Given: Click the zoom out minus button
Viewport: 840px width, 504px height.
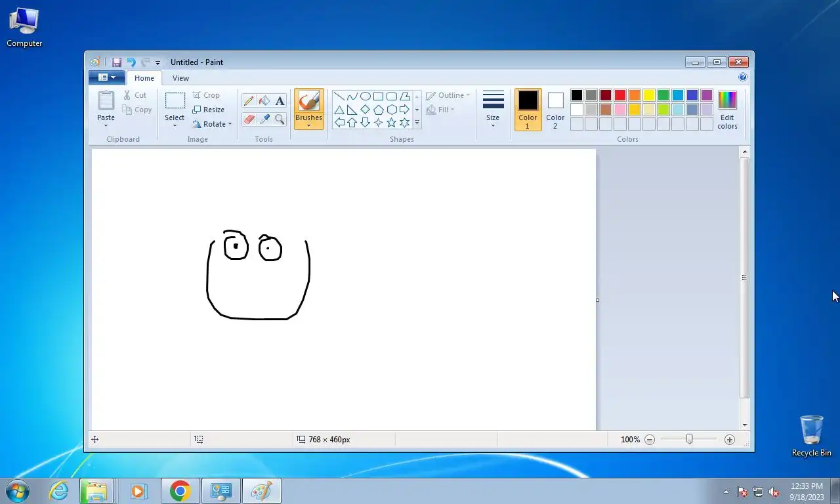Looking at the screenshot, I should click(x=650, y=440).
